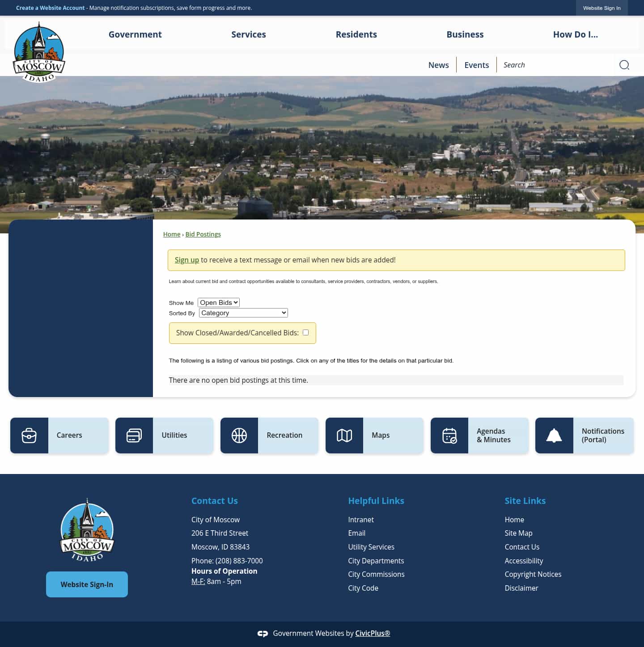Open the Careers quick link label
644x647 pixels.
click(69, 436)
